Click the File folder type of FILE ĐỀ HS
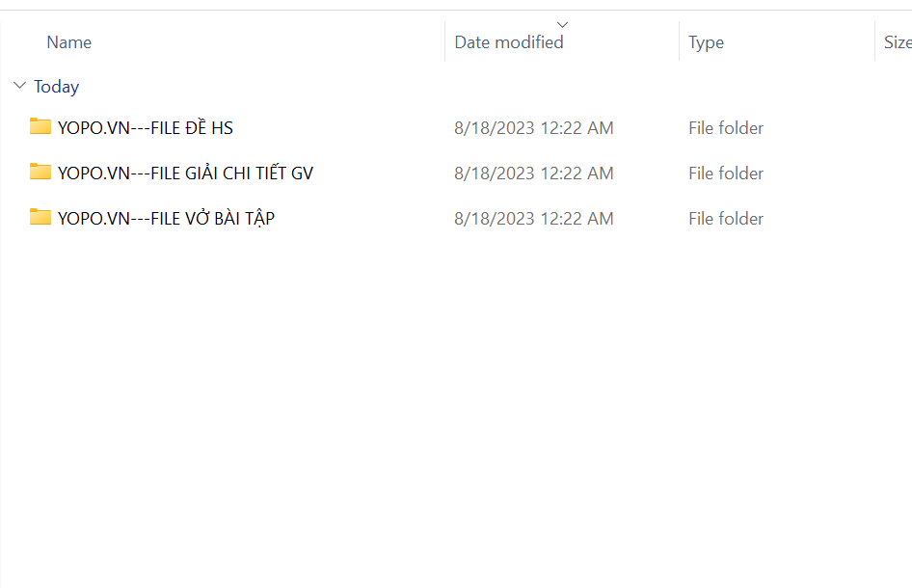 point(725,127)
